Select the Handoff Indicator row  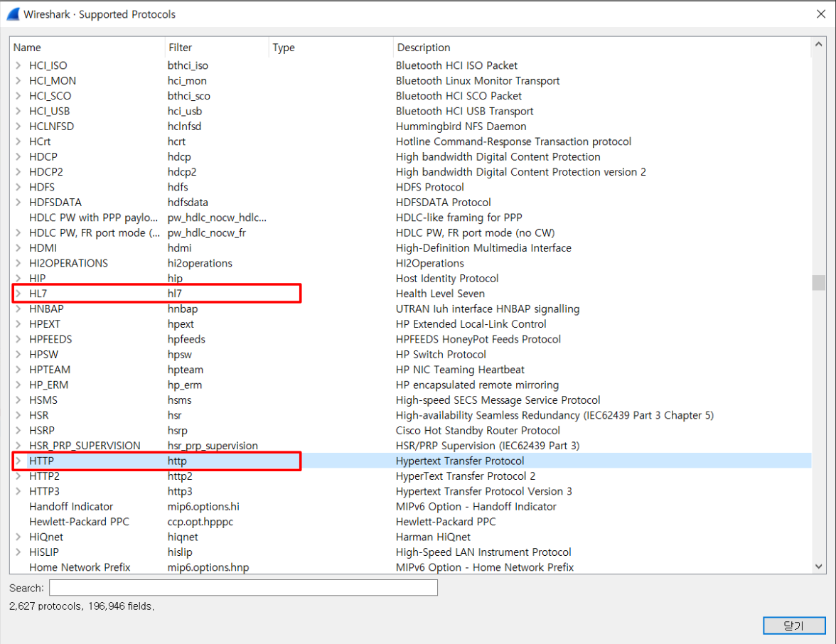(411, 506)
